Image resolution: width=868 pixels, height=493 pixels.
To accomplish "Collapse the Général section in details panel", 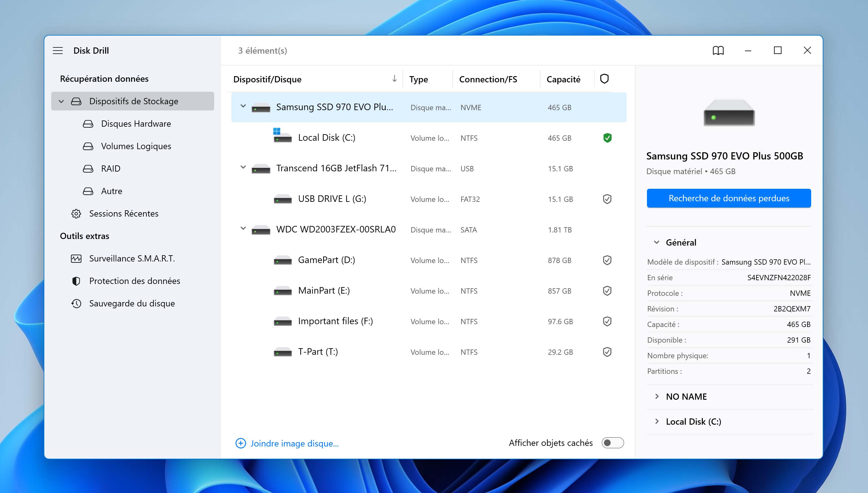I will 657,242.
